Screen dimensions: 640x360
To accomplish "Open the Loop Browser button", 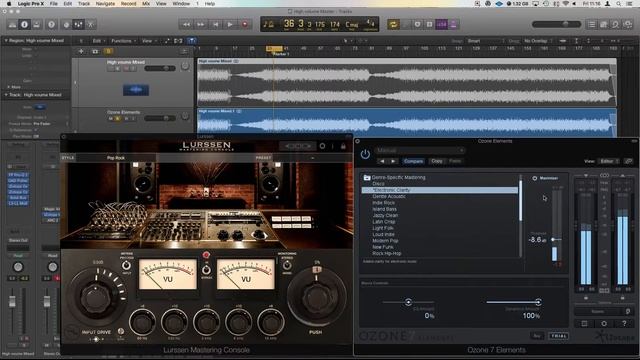I will 616,24.
